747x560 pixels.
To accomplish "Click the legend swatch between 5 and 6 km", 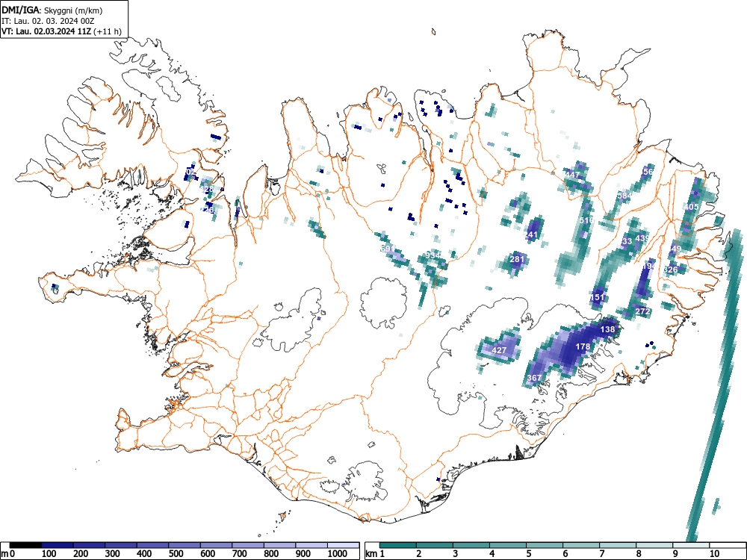I will 545,544.
